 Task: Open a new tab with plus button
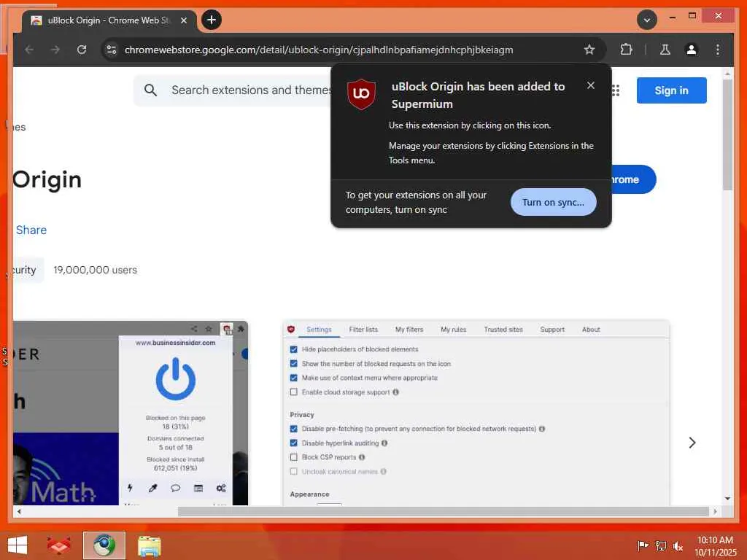[212, 20]
